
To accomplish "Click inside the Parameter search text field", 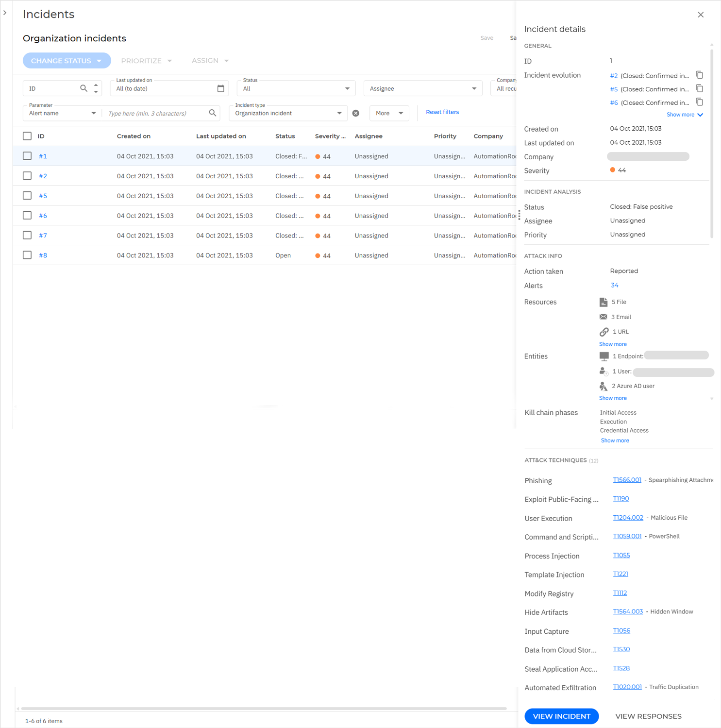I will [x=155, y=113].
